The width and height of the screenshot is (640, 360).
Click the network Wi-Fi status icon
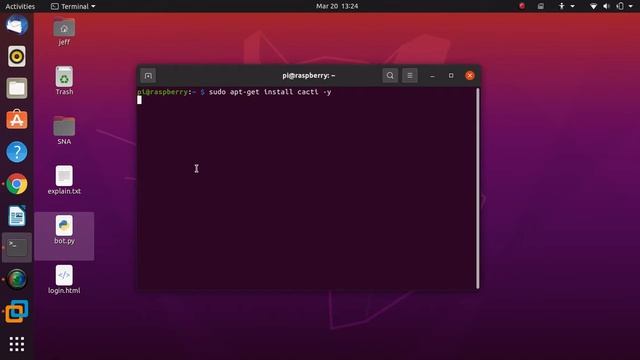point(593,6)
